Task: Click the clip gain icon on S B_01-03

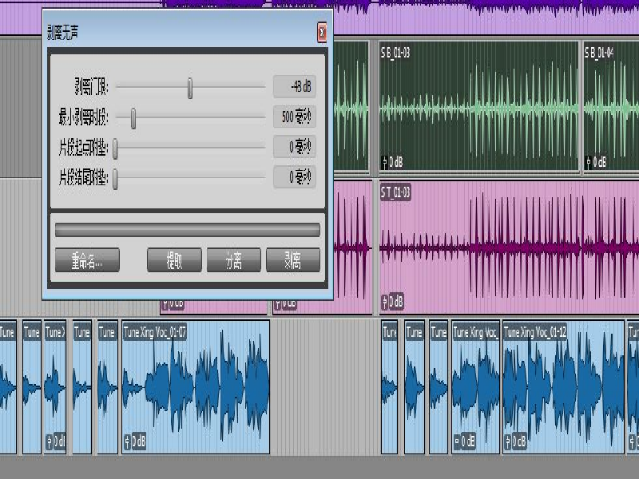Action: (385, 161)
